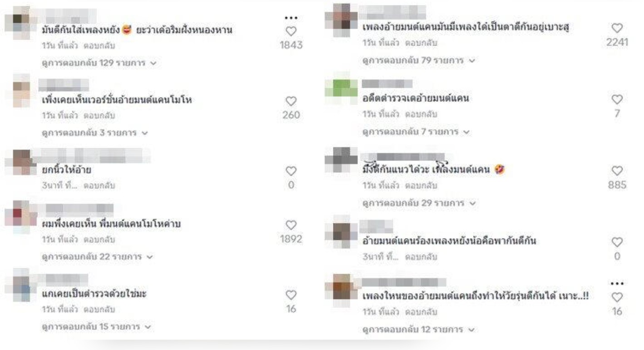644x350 pixels.
Task: Like the comment with 7 likes
Action: coord(617,99)
